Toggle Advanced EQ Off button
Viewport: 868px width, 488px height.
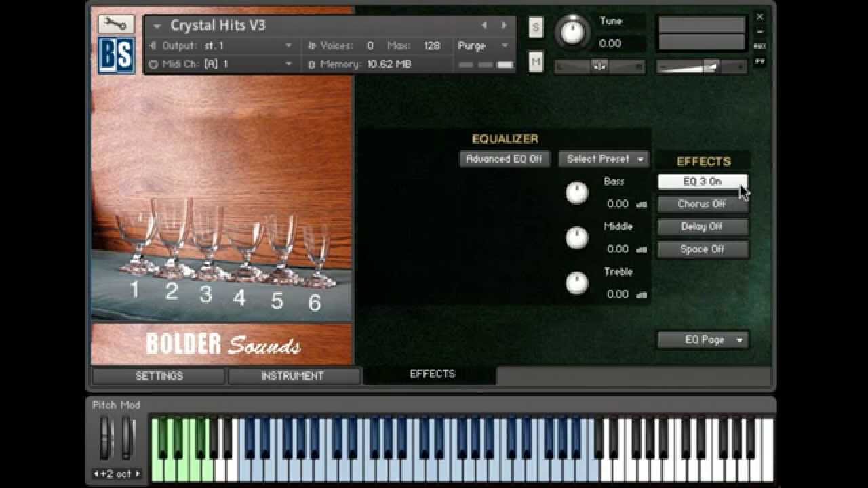coord(505,159)
